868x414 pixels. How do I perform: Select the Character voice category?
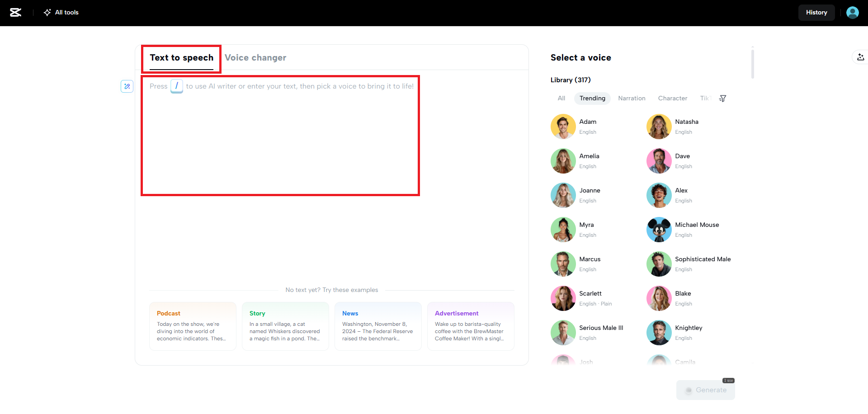click(673, 98)
